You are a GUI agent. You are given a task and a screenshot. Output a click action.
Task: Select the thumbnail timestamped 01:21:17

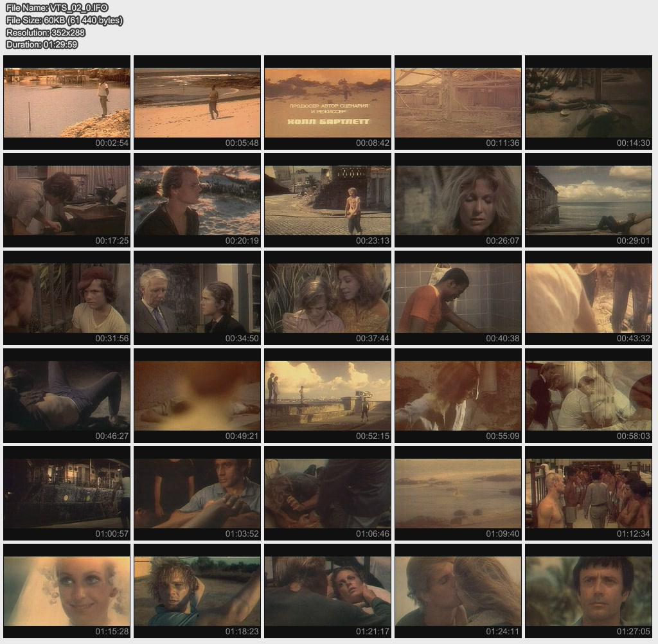coord(328,591)
